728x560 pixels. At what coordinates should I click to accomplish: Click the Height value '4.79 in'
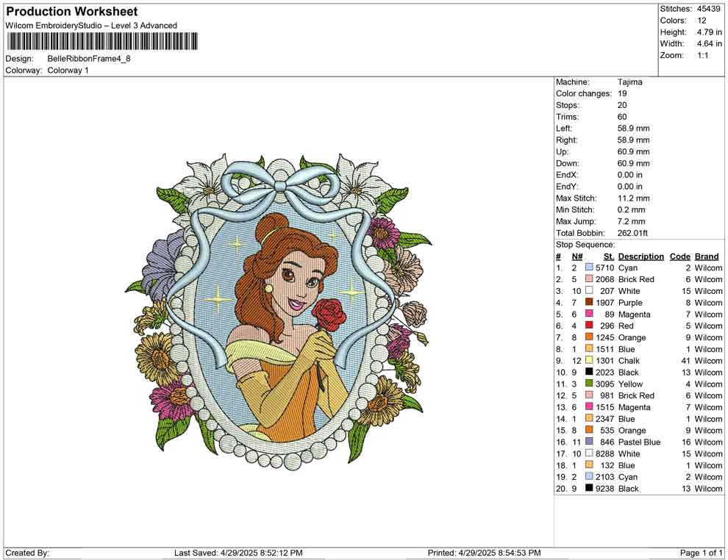pyautogui.click(x=710, y=32)
